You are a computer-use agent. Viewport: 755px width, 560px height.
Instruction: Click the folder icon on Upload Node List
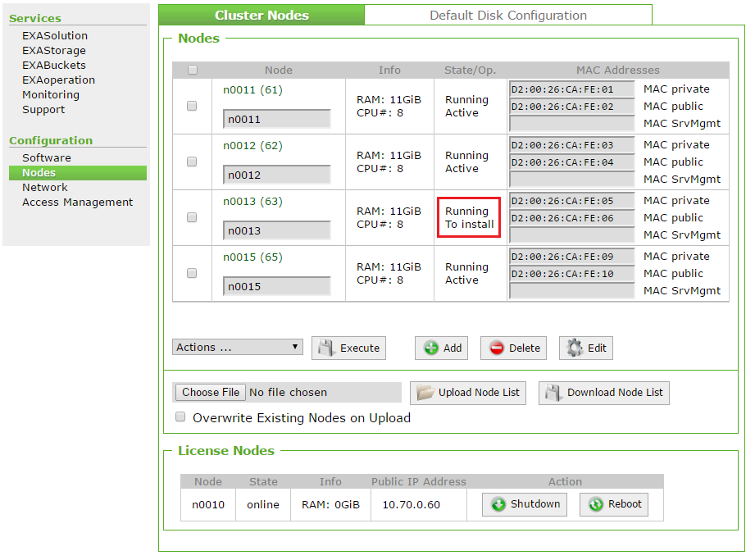coord(425,393)
